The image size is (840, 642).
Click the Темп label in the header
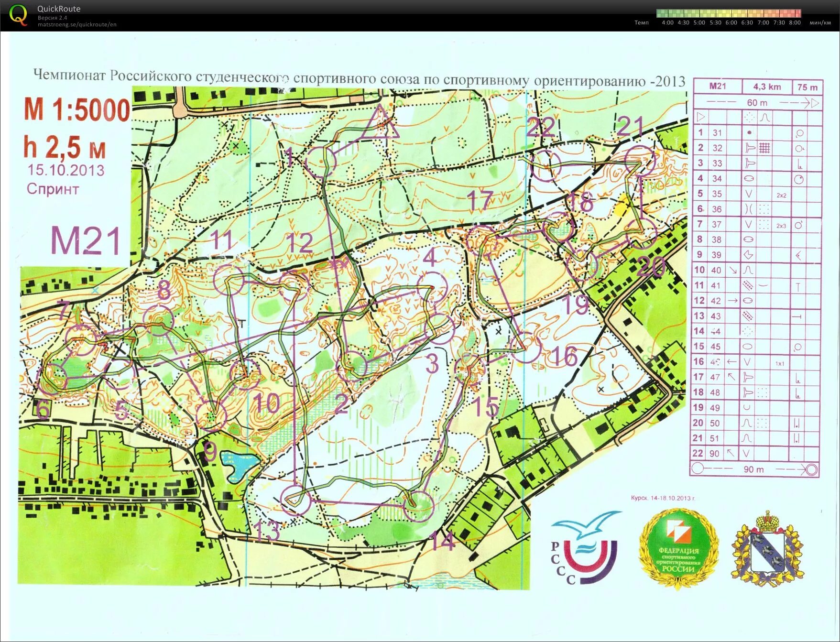coord(642,22)
